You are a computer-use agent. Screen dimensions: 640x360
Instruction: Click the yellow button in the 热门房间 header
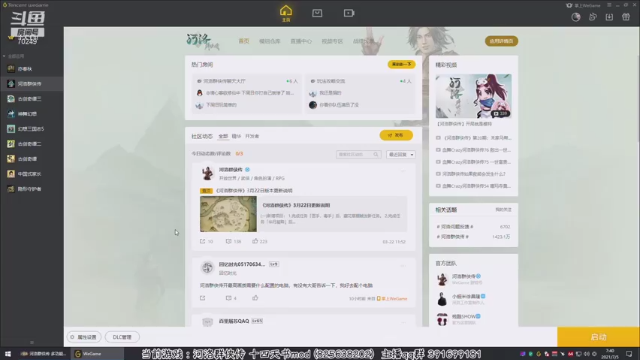pyautogui.click(x=402, y=64)
